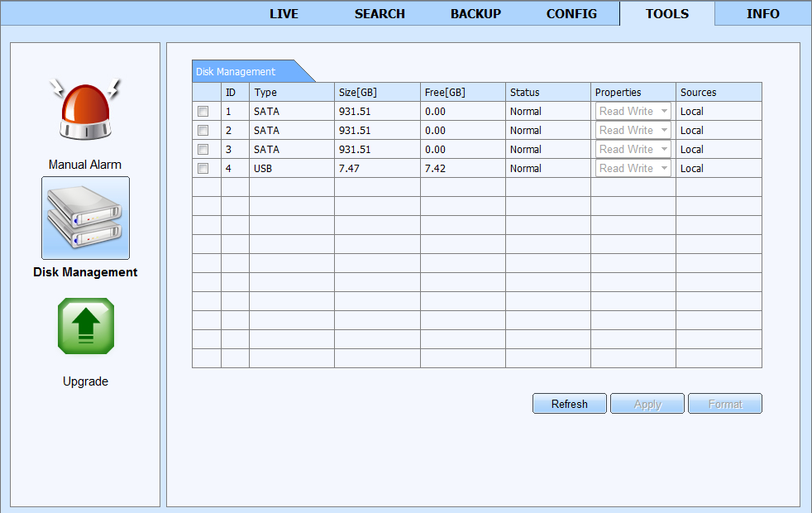
Task: Click the Size[GB] column header
Action: click(378, 92)
